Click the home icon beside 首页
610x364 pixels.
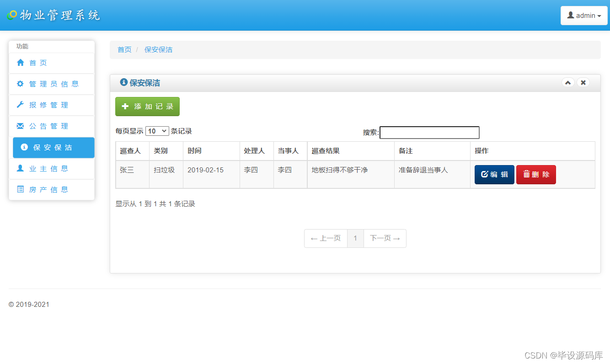tap(20, 63)
